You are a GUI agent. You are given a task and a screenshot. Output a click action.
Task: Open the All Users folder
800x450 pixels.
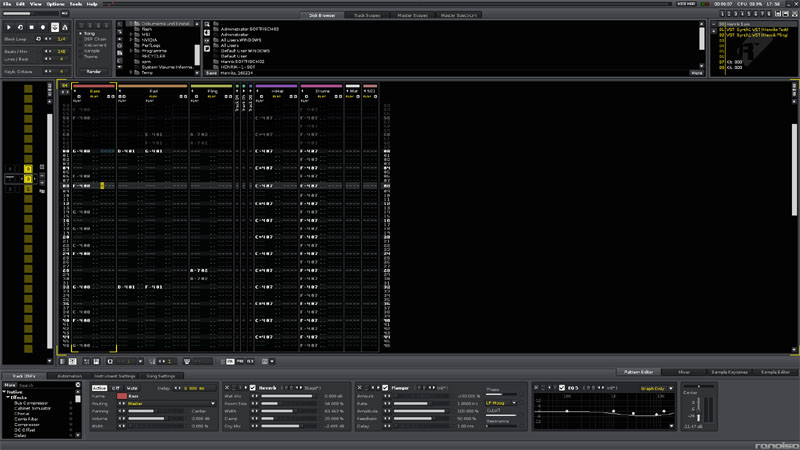(x=229, y=45)
